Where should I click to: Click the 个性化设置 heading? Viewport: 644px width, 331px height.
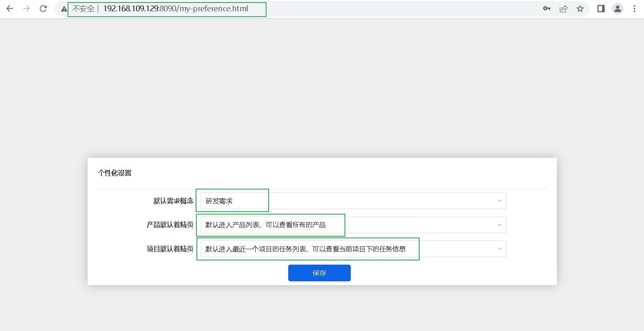tap(115, 173)
